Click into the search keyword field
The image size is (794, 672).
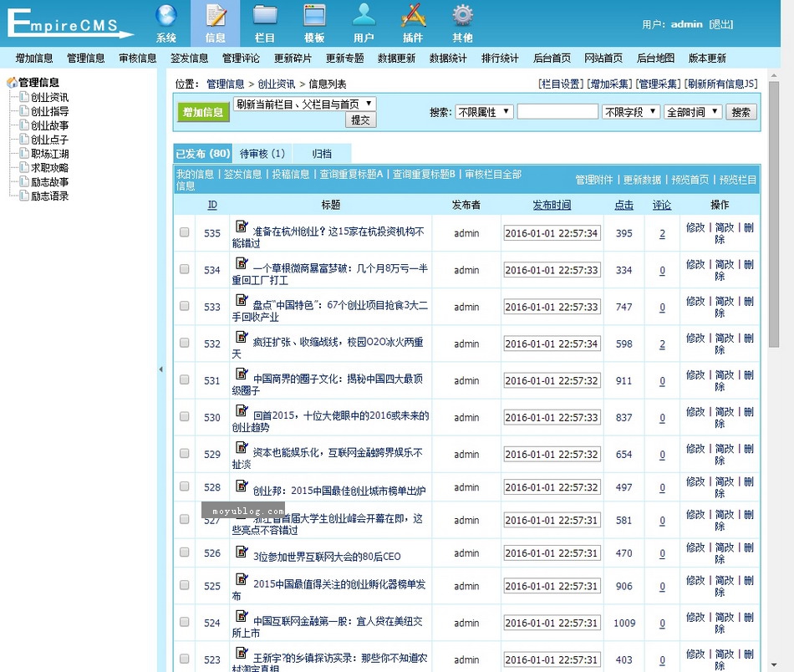point(557,112)
